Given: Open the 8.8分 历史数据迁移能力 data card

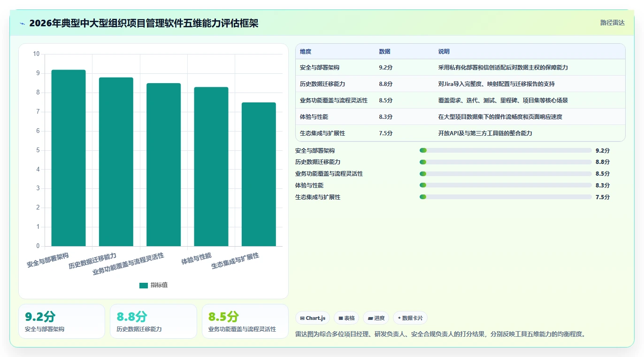Looking at the screenshot, I should [153, 321].
